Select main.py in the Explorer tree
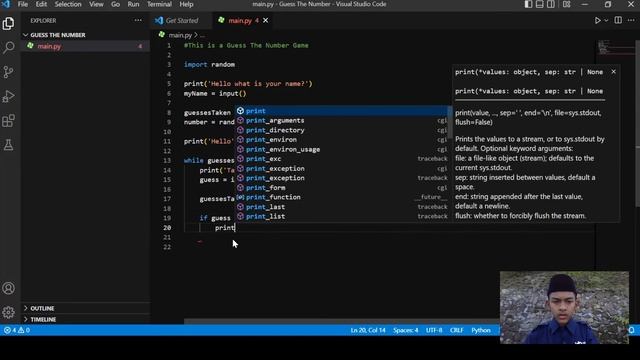640x360 pixels. click(x=85, y=46)
